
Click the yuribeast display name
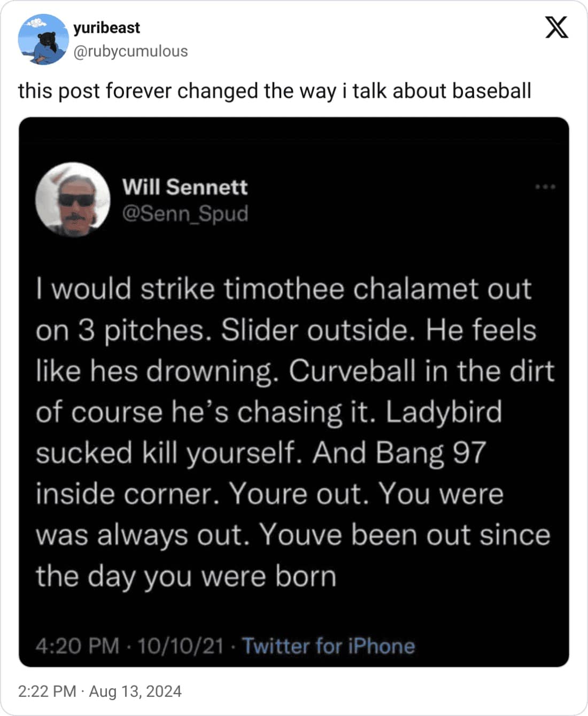click(x=106, y=28)
